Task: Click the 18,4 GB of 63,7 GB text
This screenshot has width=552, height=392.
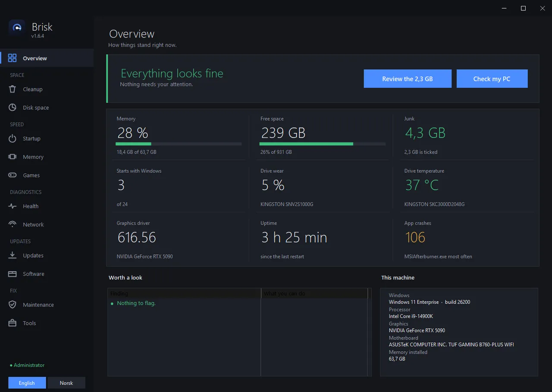Action: click(x=136, y=152)
